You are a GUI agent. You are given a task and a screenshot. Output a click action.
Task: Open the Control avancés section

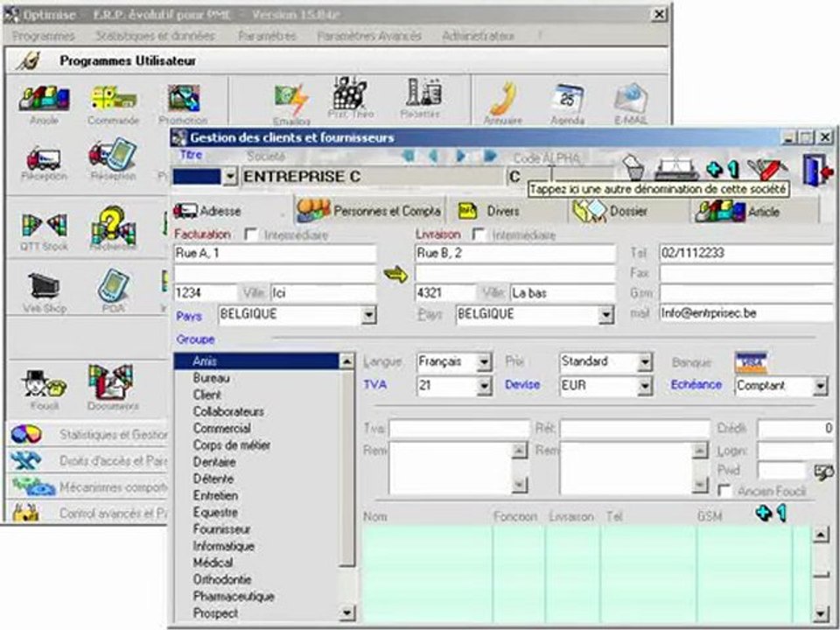coord(88,514)
